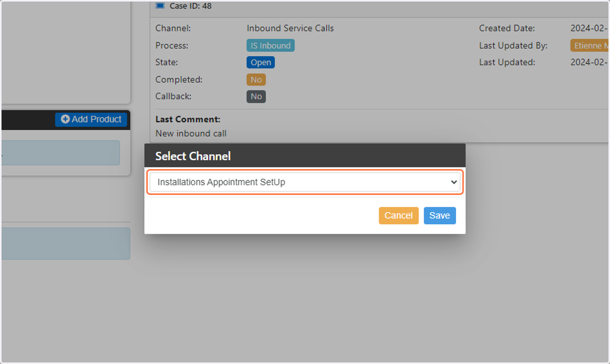Cancel the Select Channel dialog
The width and height of the screenshot is (610, 364).
tap(399, 216)
